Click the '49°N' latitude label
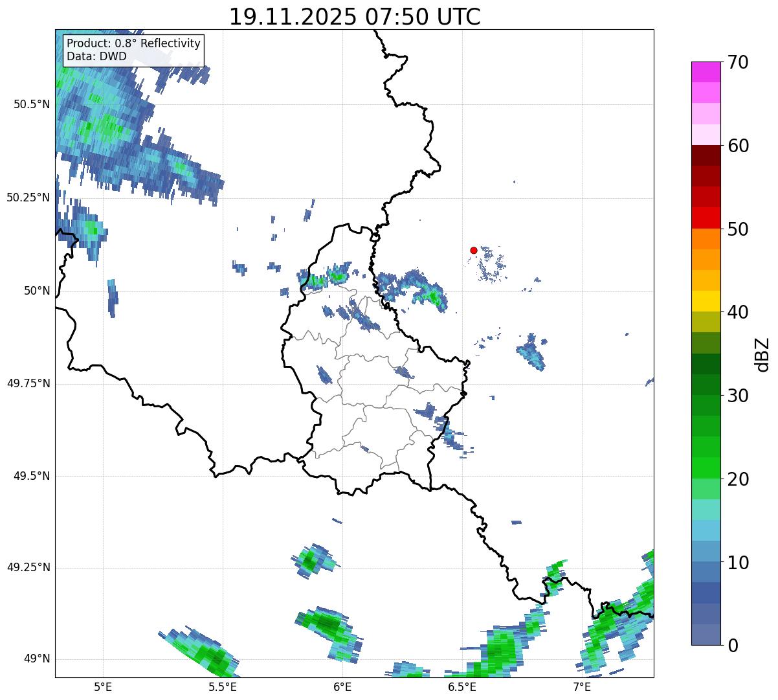The image size is (778, 700). tap(37, 659)
